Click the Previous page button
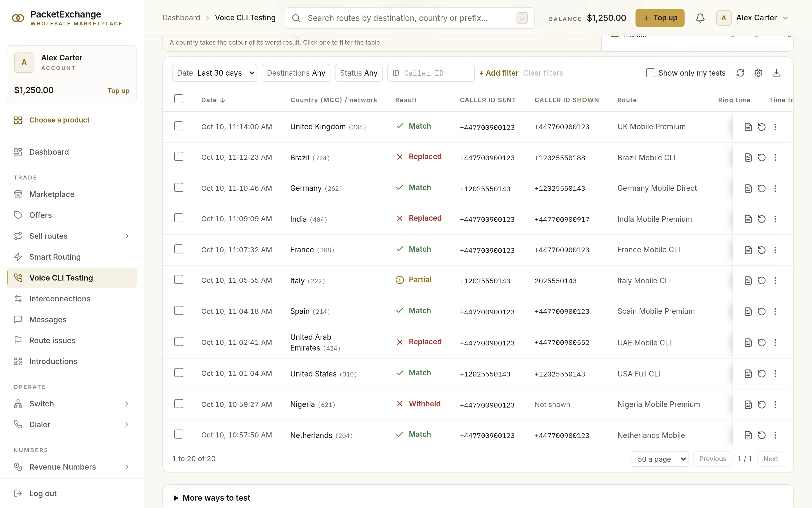Image resolution: width=812 pixels, height=508 pixels. coord(713,459)
